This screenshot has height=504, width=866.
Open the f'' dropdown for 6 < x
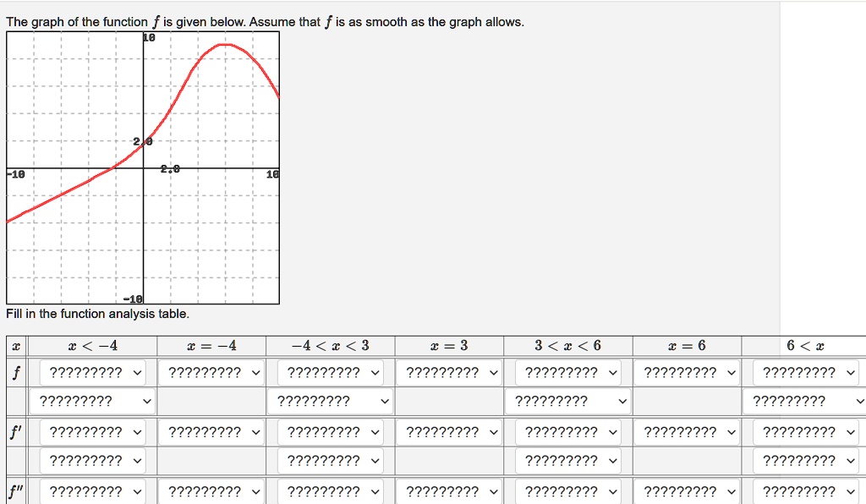pyautogui.click(x=802, y=490)
